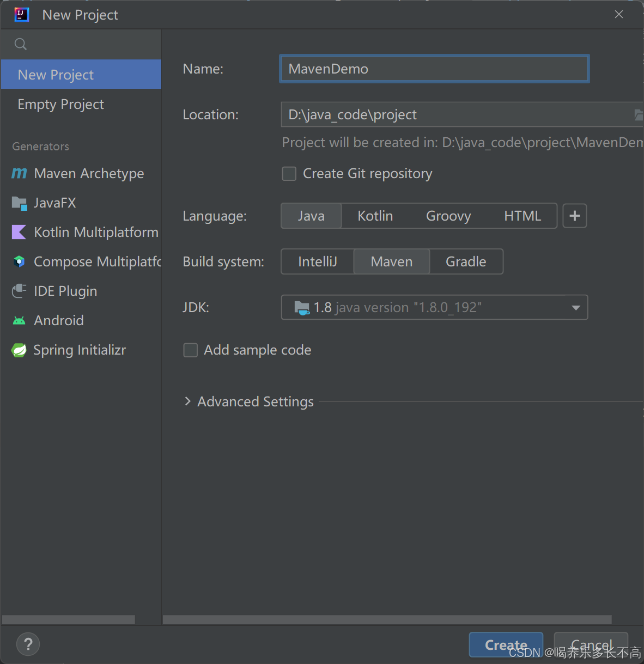The width and height of the screenshot is (644, 664).
Task: Click the 'Generators' section label
Action: point(41,147)
